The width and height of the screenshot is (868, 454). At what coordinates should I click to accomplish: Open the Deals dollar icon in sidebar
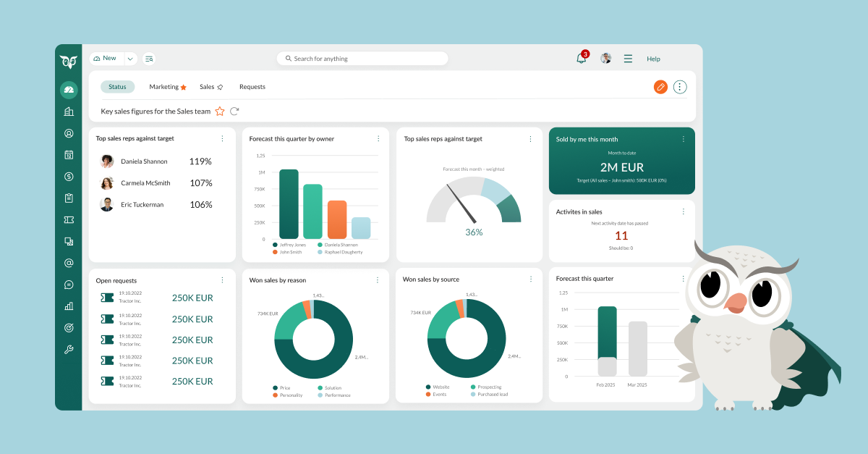69,176
